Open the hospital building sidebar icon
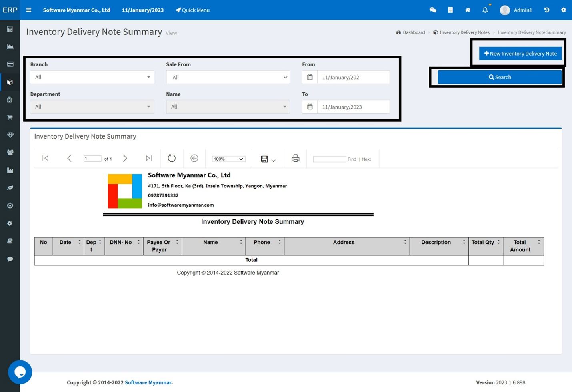The image size is (572, 392). click(10, 99)
